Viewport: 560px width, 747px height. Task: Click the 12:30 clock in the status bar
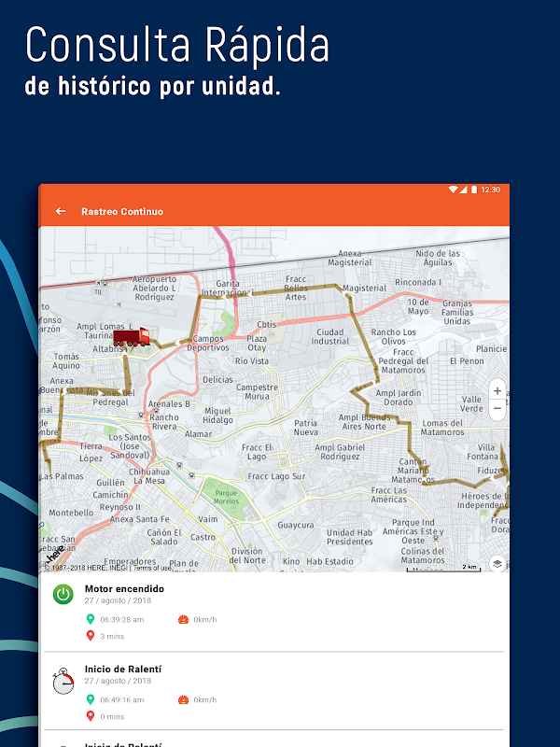coord(491,190)
